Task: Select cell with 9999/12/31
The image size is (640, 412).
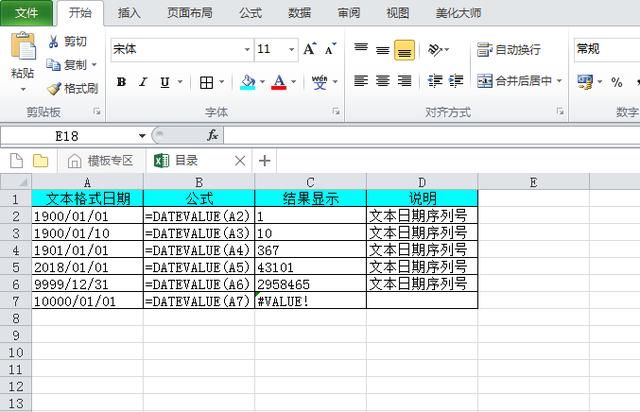Action: pos(87,284)
